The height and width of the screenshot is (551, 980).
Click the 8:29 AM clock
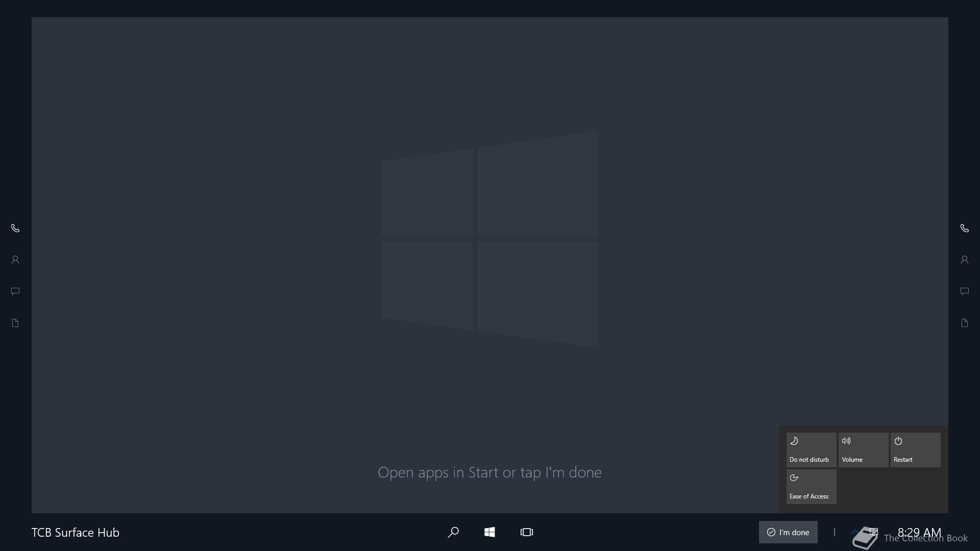[x=919, y=532]
